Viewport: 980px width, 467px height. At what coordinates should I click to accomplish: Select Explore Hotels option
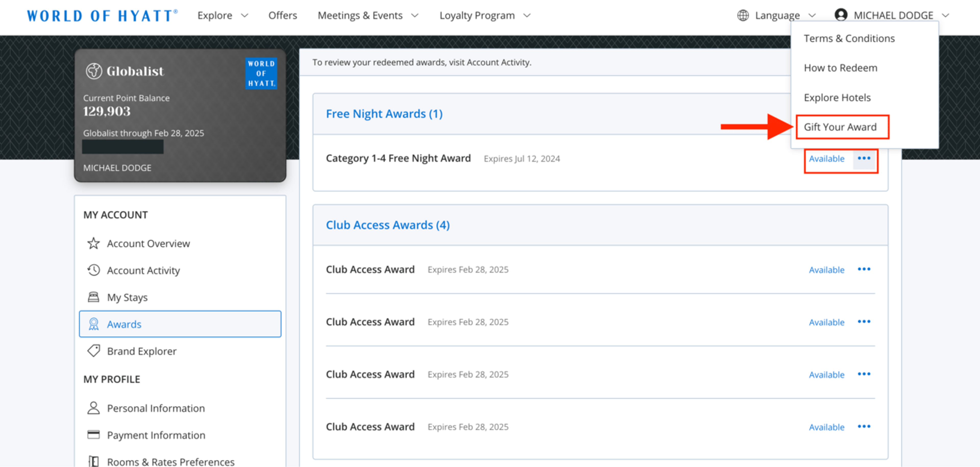(837, 98)
